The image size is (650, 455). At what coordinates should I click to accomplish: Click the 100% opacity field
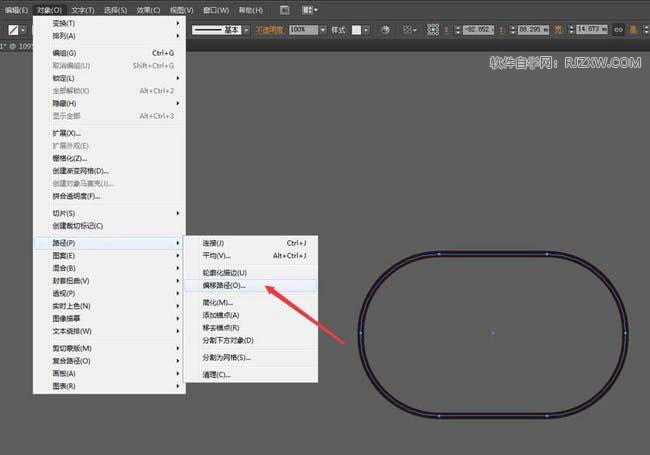coord(303,30)
